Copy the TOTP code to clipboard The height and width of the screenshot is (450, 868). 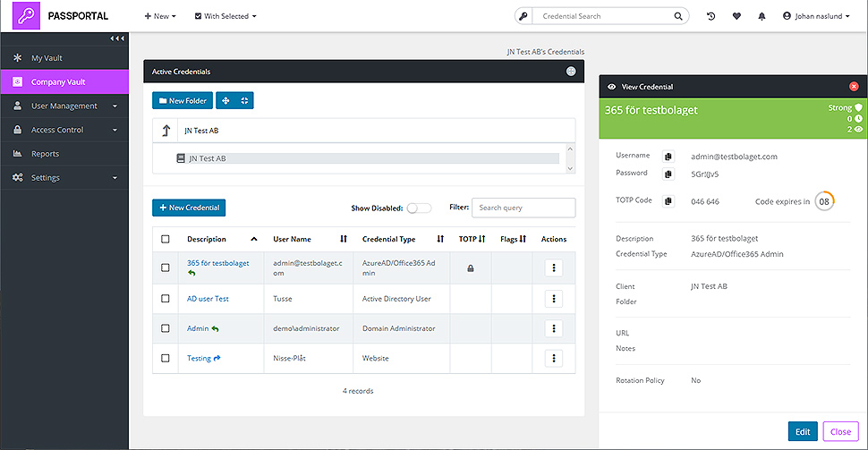tap(668, 201)
